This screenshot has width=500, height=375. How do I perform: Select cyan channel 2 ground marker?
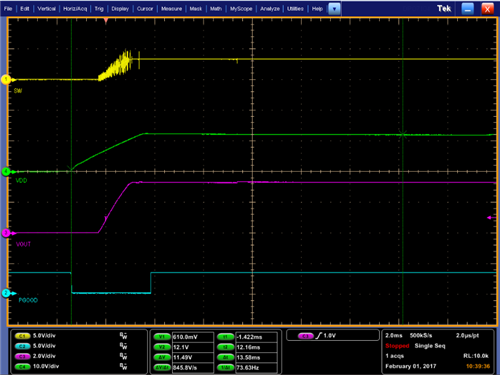coord(6,293)
